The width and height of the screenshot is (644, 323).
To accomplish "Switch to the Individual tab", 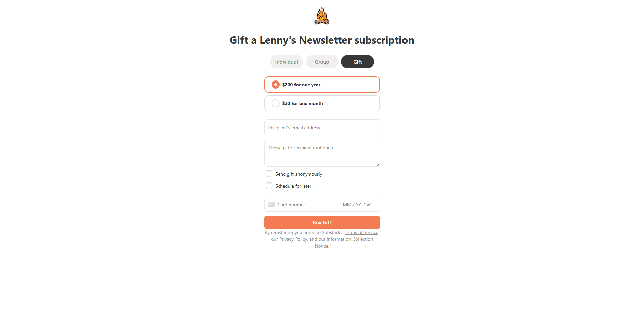I will click(x=286, y=62).
